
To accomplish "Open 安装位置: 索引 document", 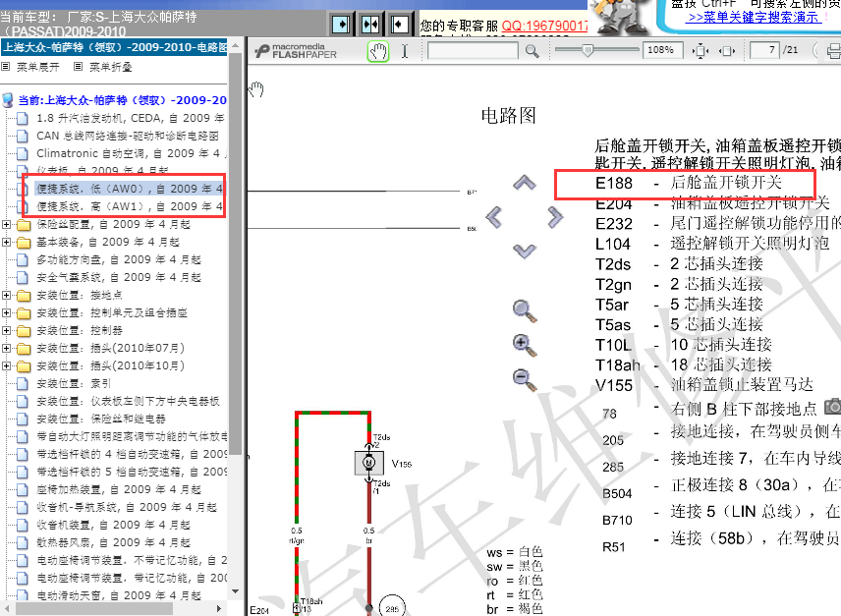I will click(x=74, y=383).
